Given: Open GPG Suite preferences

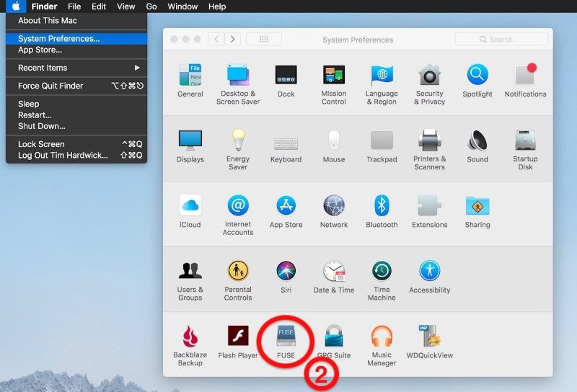Looking at the screenshot, I should coord(334,337).
